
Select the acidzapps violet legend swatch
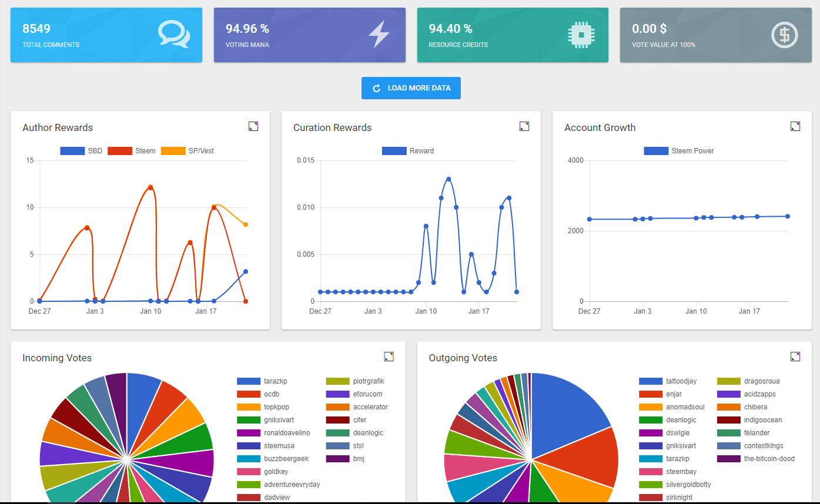click(x=729, y=394)
